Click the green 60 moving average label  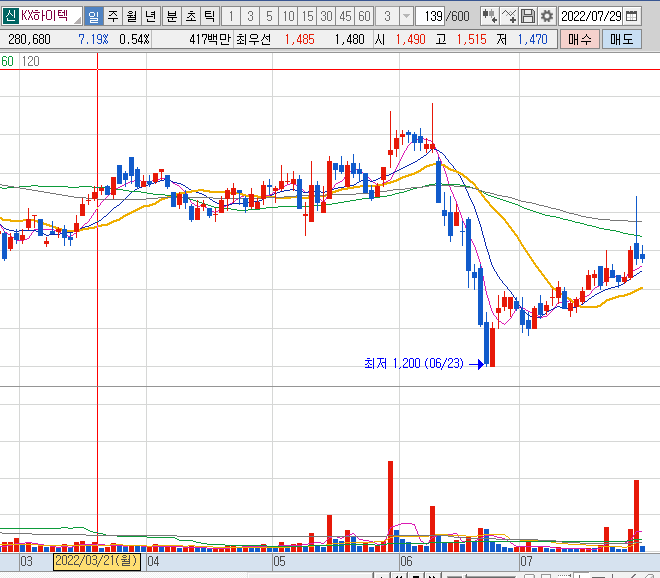[7, 61]
